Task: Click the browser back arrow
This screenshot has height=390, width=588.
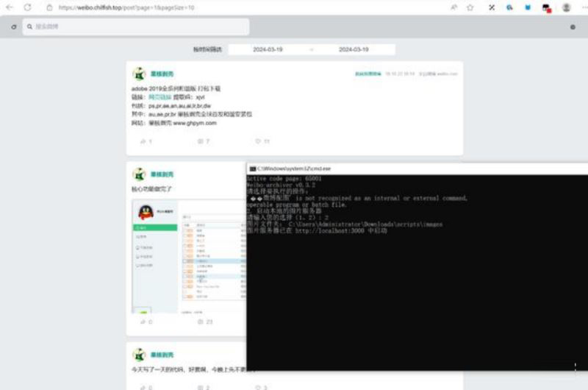Action: point(10,7)
